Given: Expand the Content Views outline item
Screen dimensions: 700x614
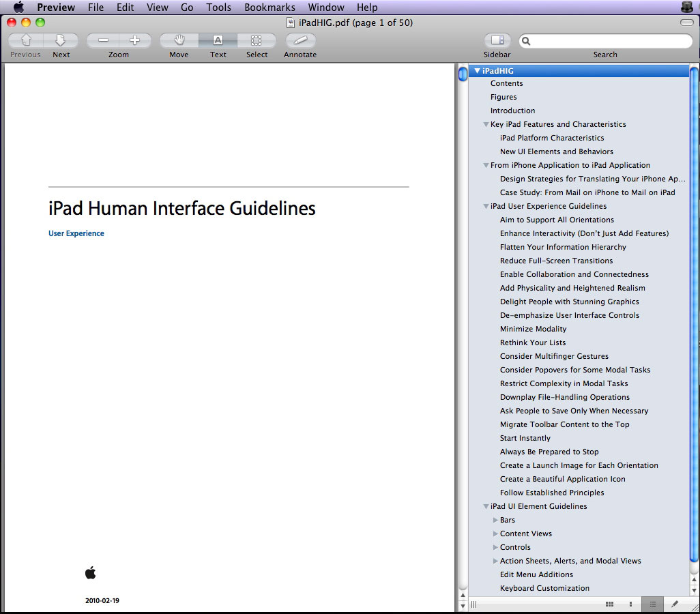Looking at the screenshot, I should (x=495, y=533).
